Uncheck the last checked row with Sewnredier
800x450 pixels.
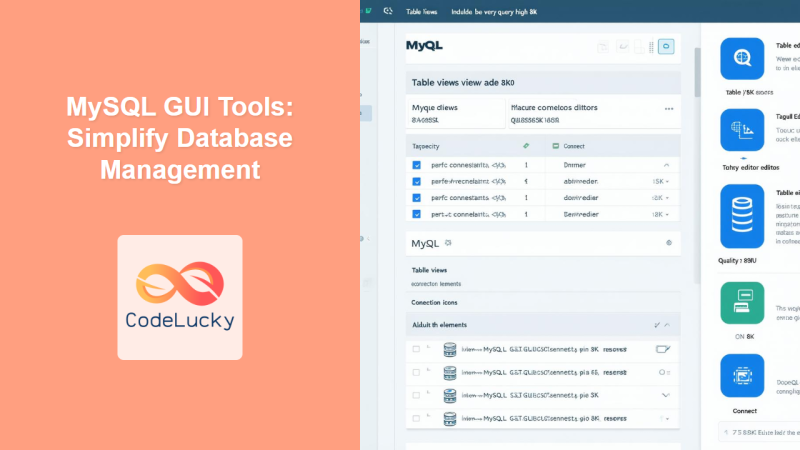[417, 214]
